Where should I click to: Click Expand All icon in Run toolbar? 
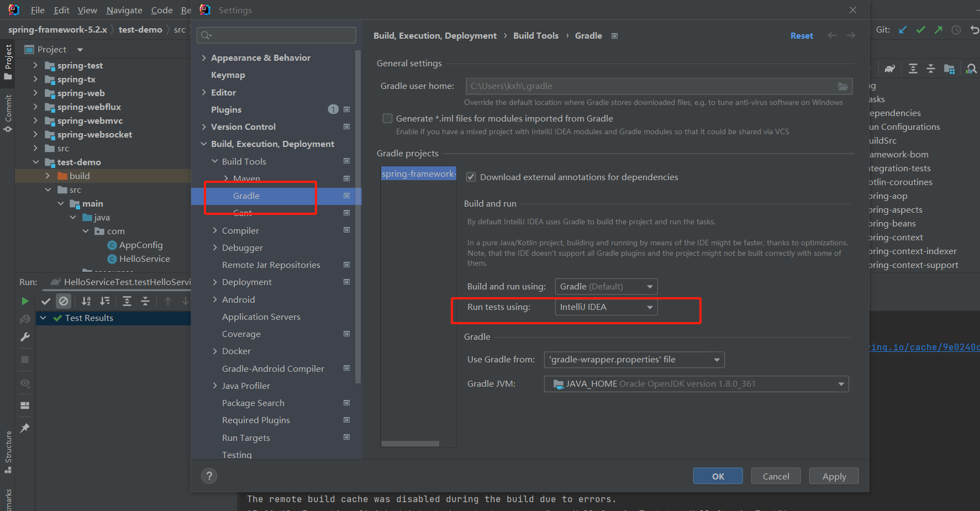click(x=127, y=301)
